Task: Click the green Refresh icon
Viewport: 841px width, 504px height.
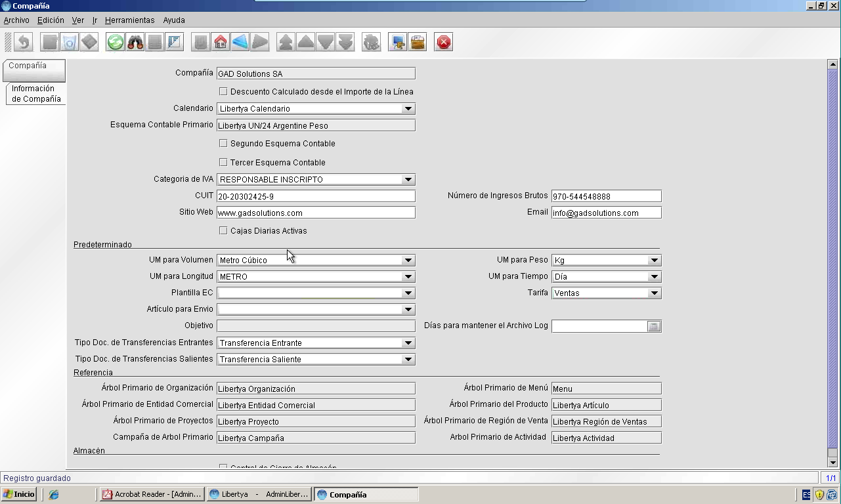Action: [116, 43]
